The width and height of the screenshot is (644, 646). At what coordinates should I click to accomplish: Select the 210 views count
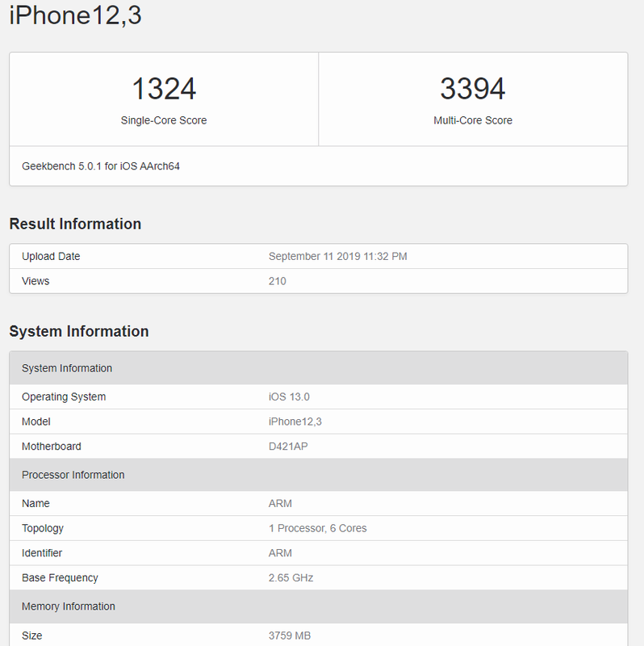point(278,281)
